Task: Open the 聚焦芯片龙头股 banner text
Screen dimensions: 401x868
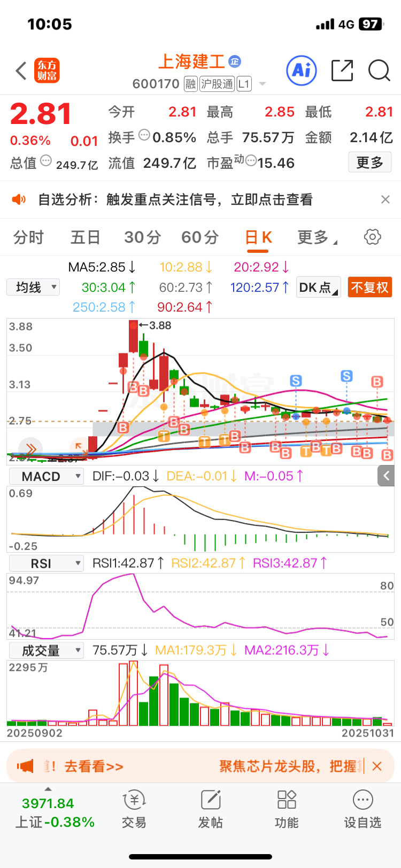Action: pos(291,766)
